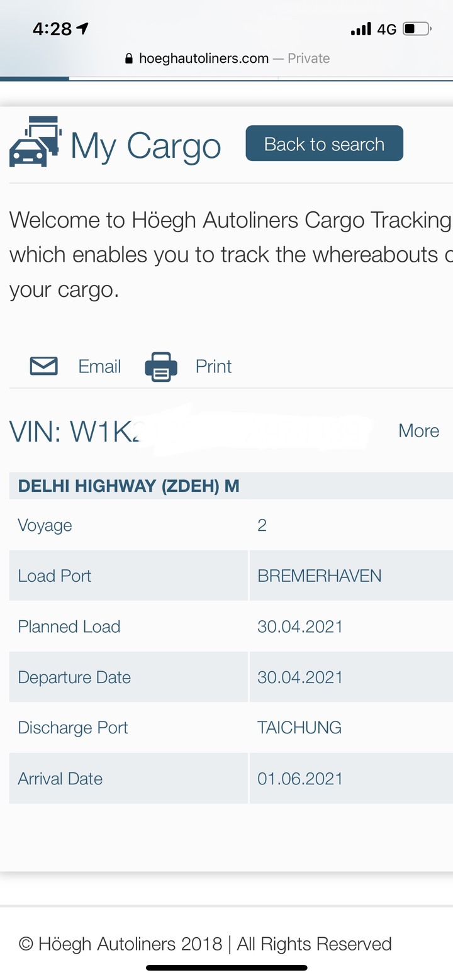Tap the Departure Date row label

coord(74,677)
